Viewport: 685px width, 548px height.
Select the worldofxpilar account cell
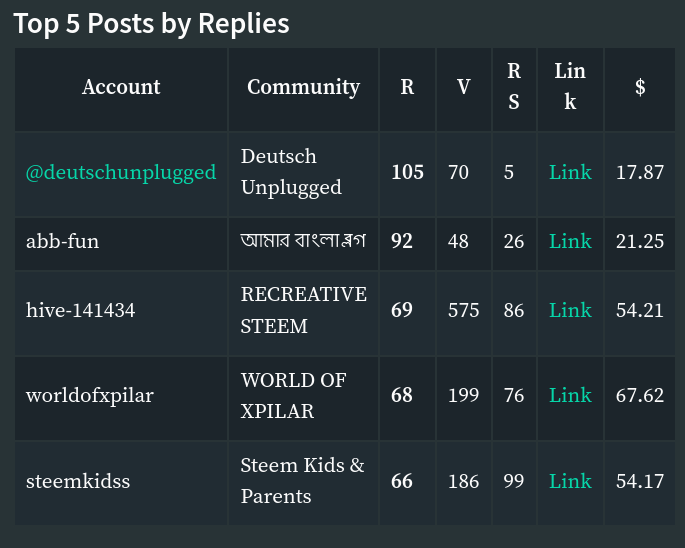tap(90, 395)
